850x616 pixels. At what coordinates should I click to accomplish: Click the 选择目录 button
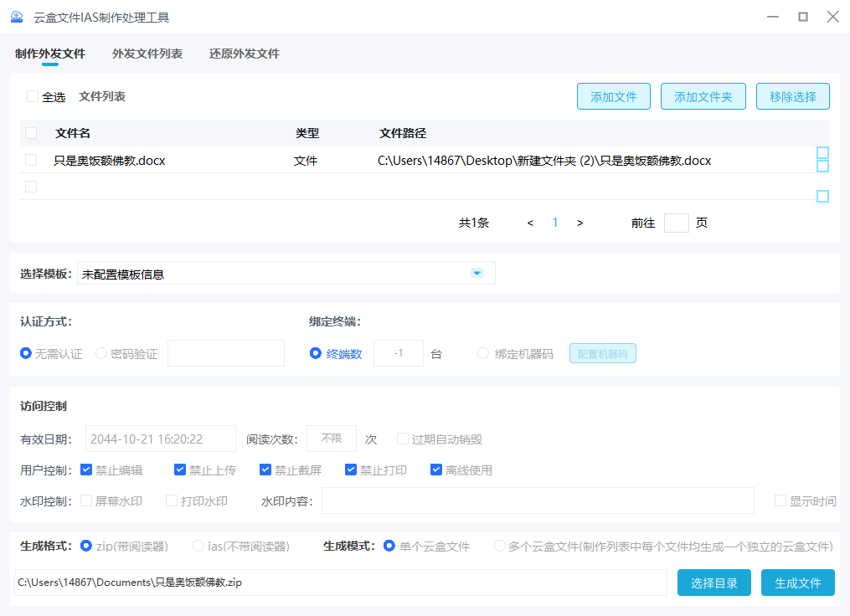click(x=713, y=583)
